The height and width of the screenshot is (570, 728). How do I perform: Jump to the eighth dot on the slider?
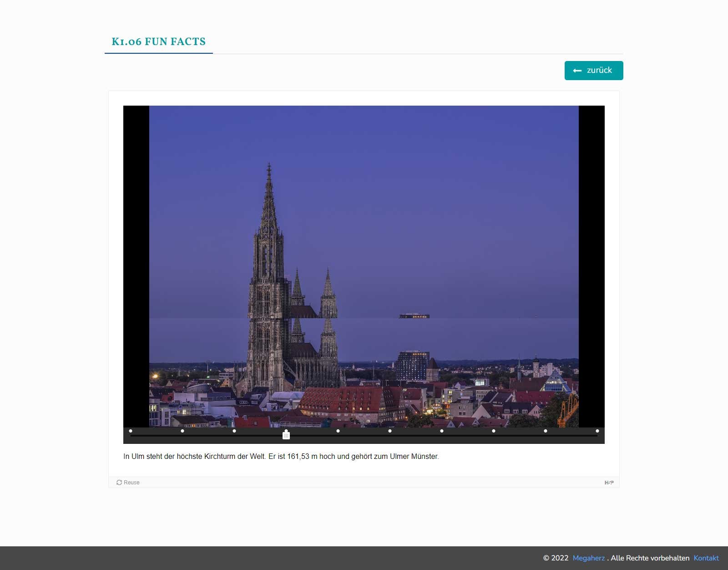pos(494,431)
